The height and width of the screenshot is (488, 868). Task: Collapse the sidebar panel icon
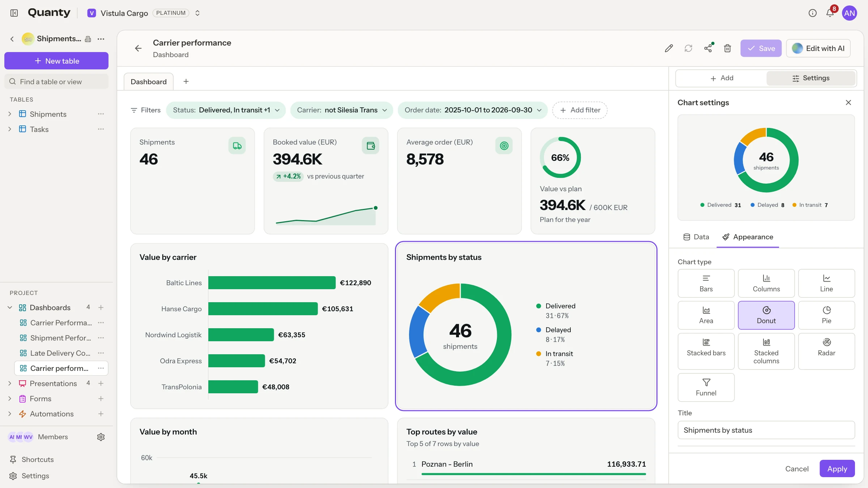[14, 13]
